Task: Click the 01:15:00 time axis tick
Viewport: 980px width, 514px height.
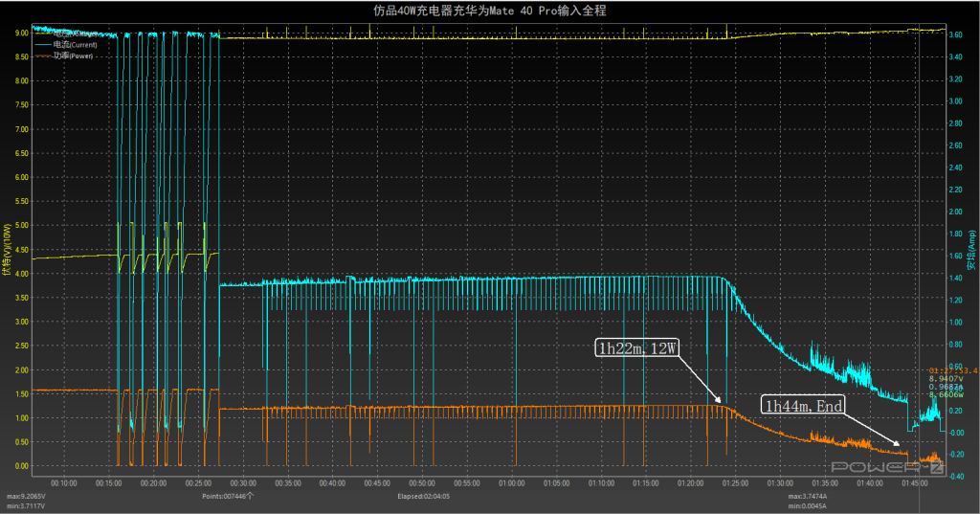Action: [x=646, y=483]
